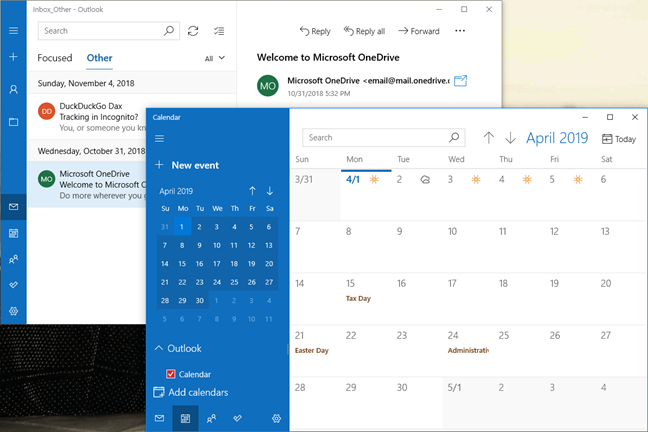Image resolution: width=648 pixels, height=432 pixels.
Task: Open People from the Mail sidebar
Action: 13,259
